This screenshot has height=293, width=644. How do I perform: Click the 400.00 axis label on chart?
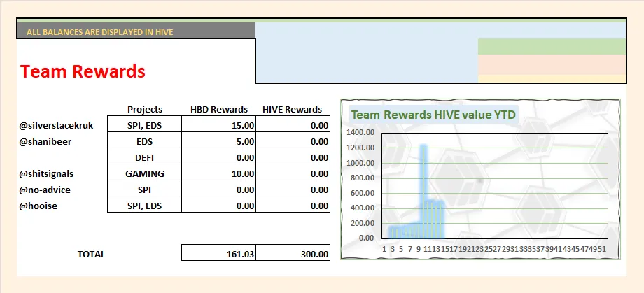(363, 208)
